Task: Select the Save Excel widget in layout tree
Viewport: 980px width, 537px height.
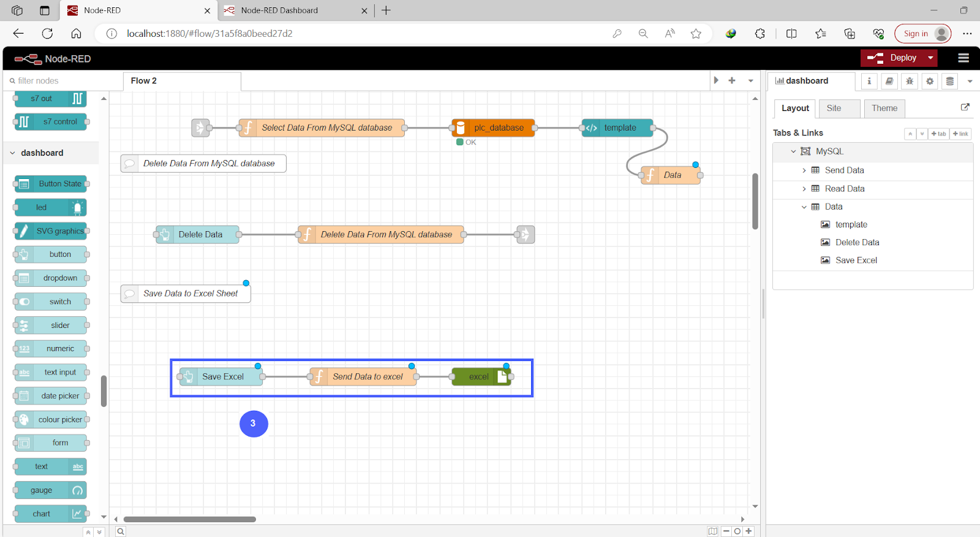Action: coord(856,260)
